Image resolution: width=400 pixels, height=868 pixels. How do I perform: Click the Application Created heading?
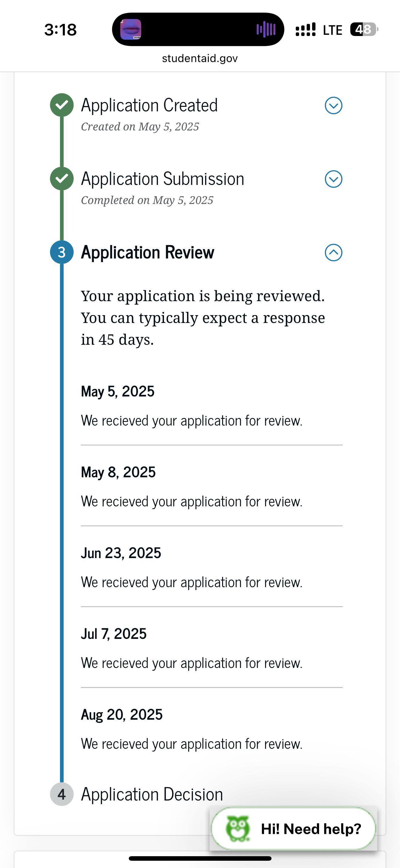149,105
